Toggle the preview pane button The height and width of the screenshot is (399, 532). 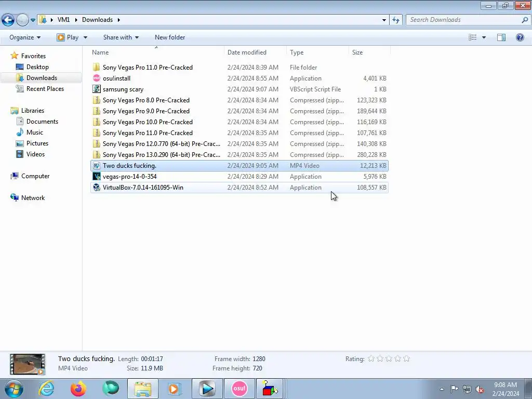pos(501,37)
